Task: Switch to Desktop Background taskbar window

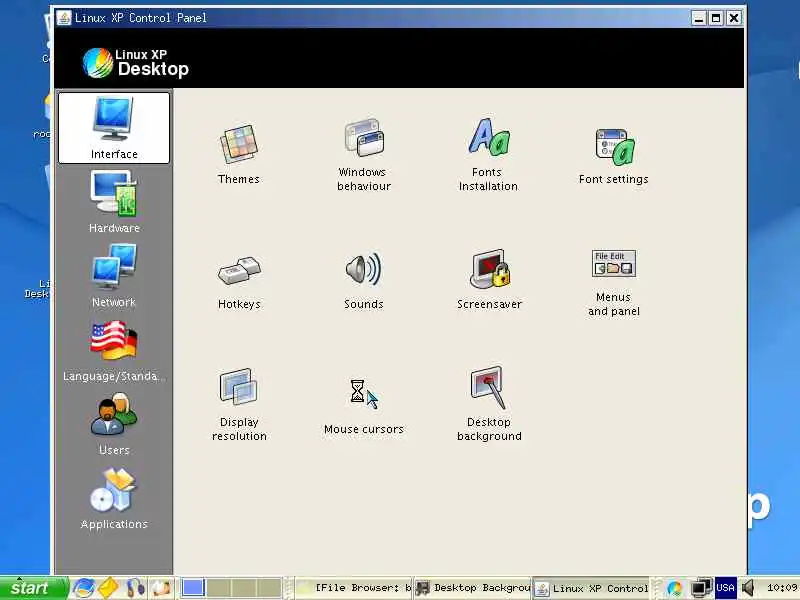Action: 472,588
